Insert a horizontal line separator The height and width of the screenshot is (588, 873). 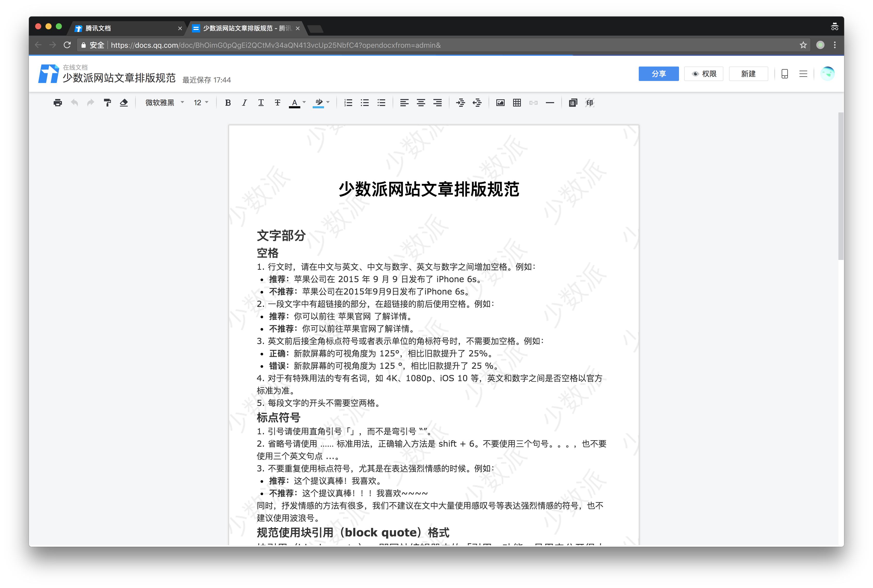click(x=549, y=103)
